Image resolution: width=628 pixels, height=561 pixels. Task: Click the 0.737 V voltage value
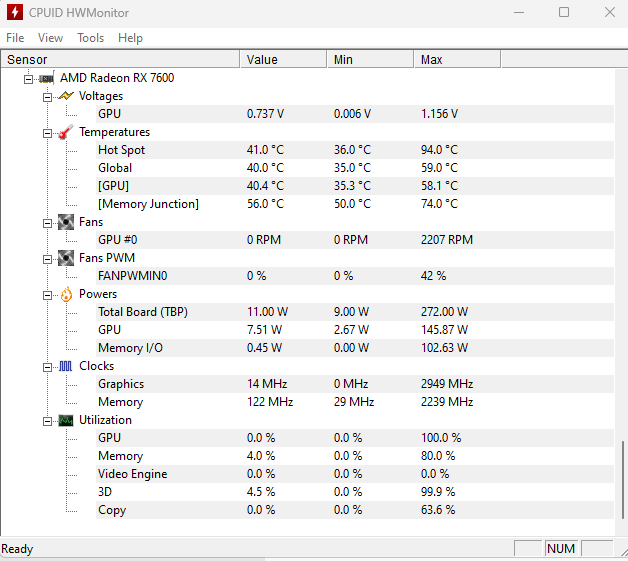(x=266, y=114)
